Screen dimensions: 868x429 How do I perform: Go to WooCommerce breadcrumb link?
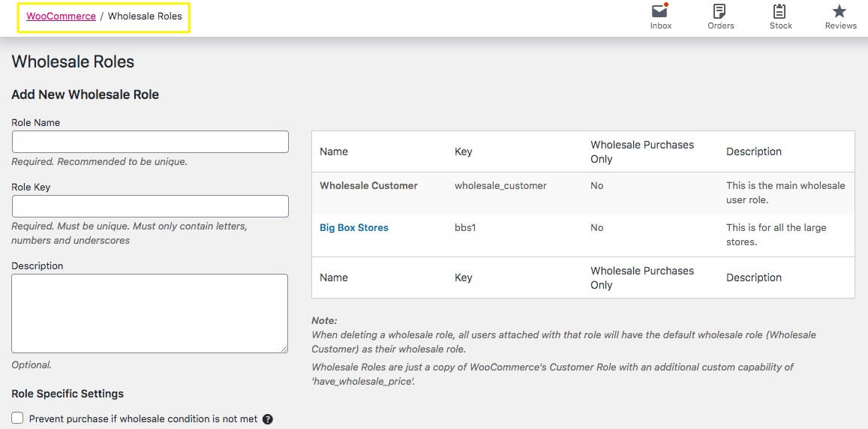coord(61,16)
